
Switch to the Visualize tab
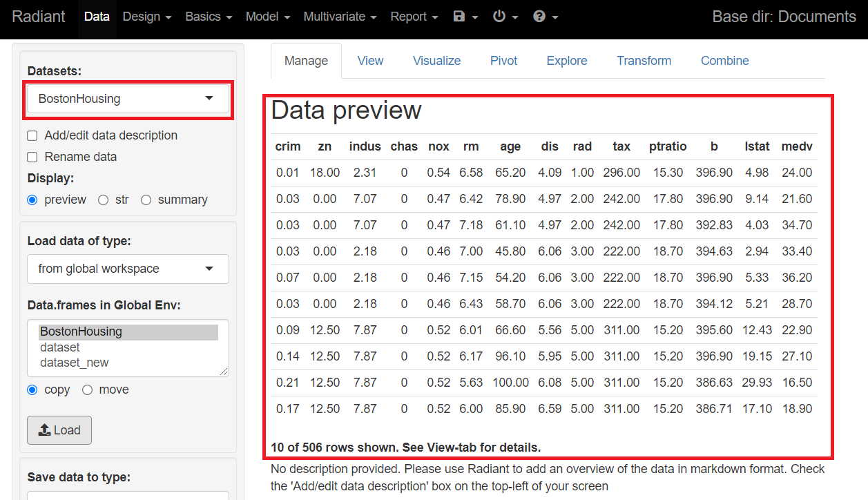[x=436, y=61]
